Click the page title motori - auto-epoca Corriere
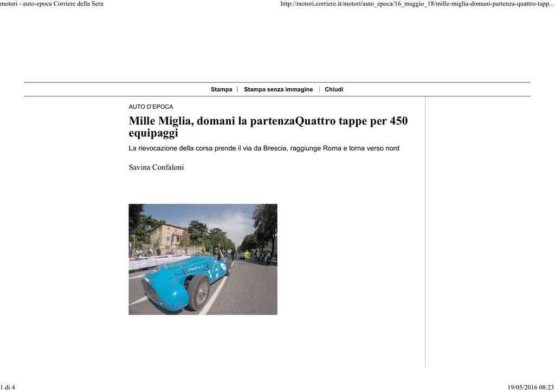The width and height of the screenshot is (555, 392). pyautogui.click(x=51, y=4)
